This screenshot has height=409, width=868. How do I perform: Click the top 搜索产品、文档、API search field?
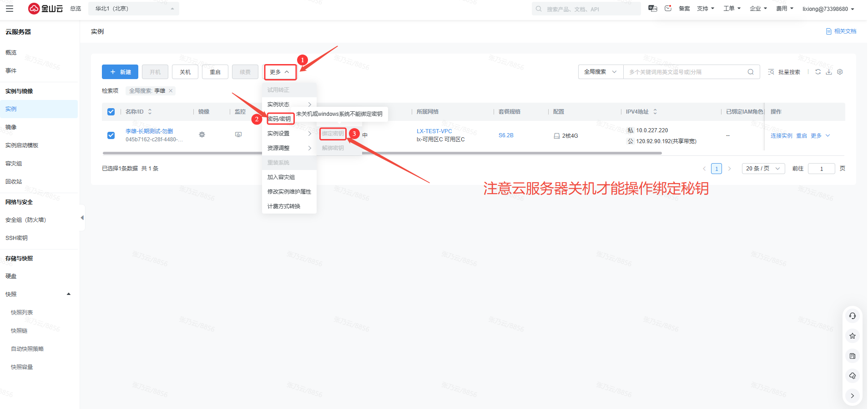pos(586,9)
